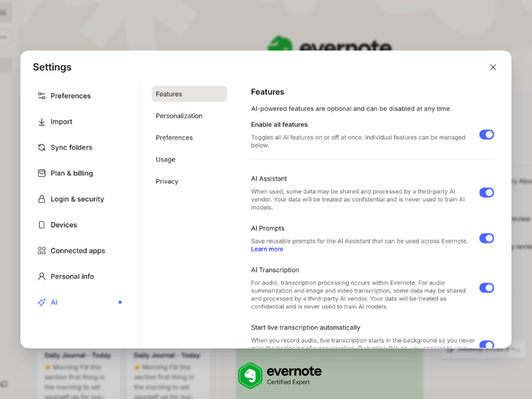Click the Enable all features label

[x=279, y=124]
